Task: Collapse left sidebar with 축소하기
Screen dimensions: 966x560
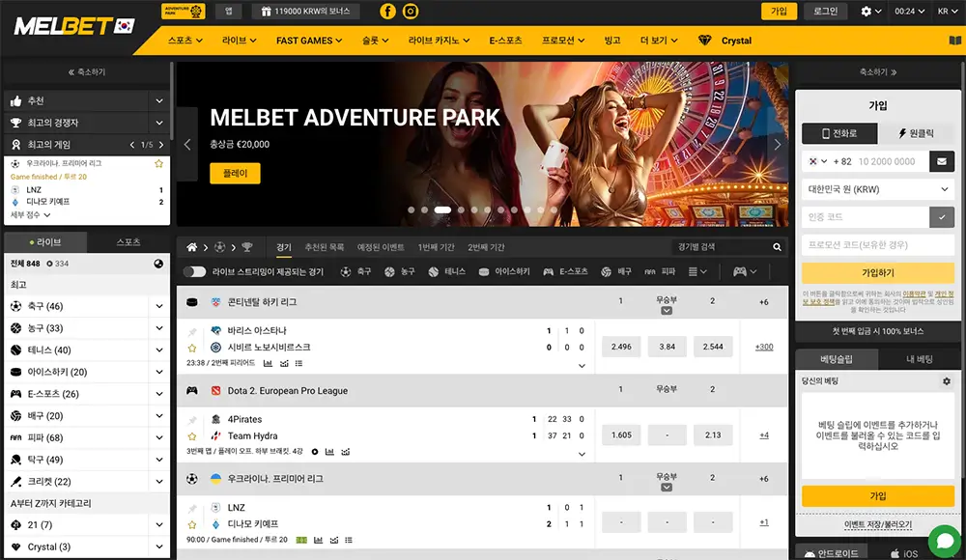Action: pos(87,72)
